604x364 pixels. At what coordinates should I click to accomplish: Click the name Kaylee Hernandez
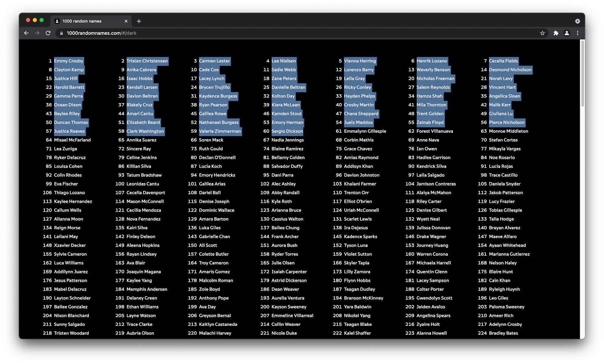pyautogui.click(x=73, y=201)
